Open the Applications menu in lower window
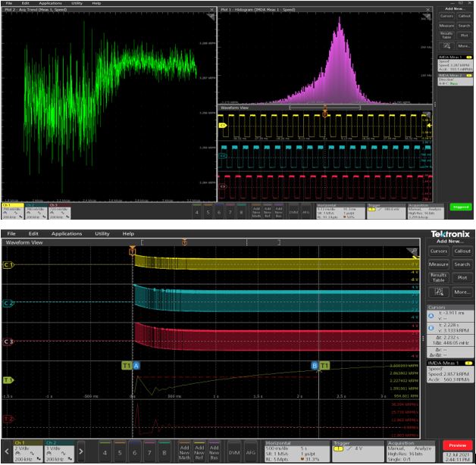Viewport: 476px width, 465px height. tap(67, 233)
